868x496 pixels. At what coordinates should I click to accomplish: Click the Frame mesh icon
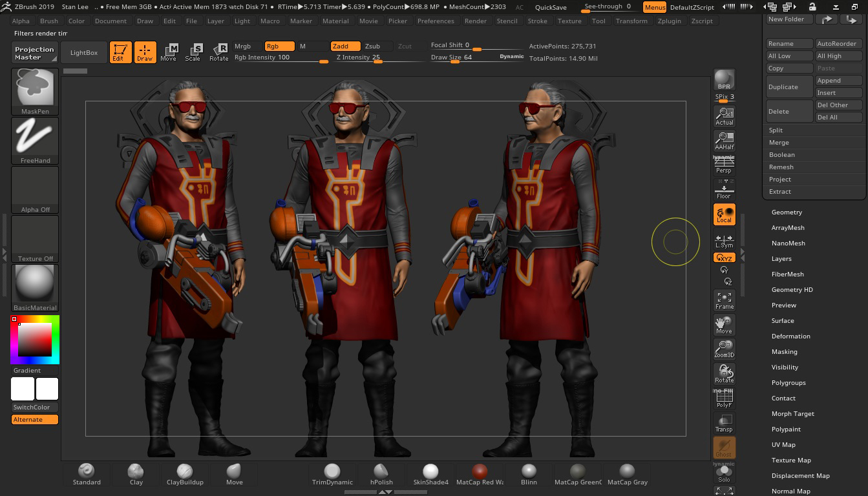click(724, 300)
